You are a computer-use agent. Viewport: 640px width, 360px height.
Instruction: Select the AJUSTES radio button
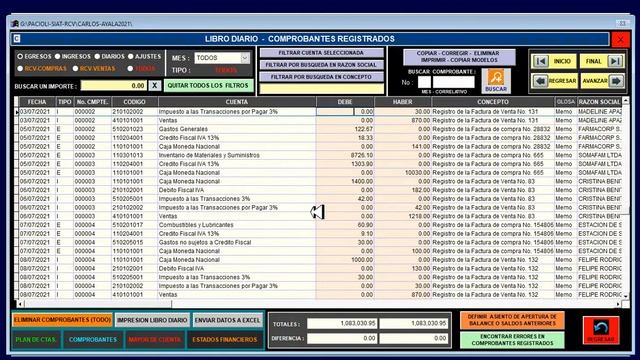131,56
